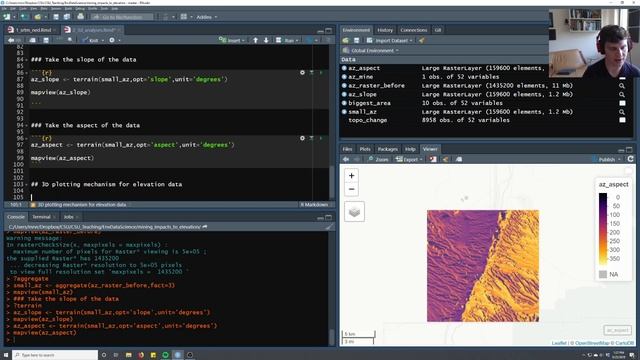
Task: Clear environment objects with broom
Action: [x=422, y=40]
